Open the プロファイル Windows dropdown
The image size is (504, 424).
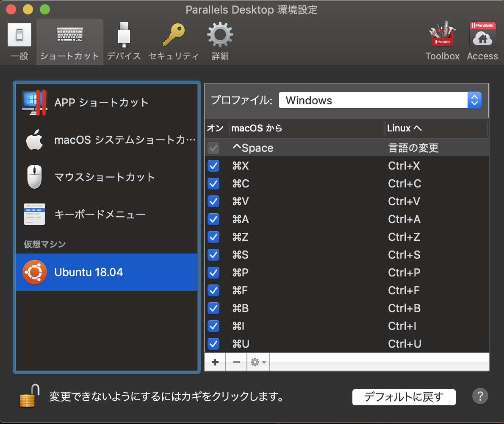coord(379,100)
